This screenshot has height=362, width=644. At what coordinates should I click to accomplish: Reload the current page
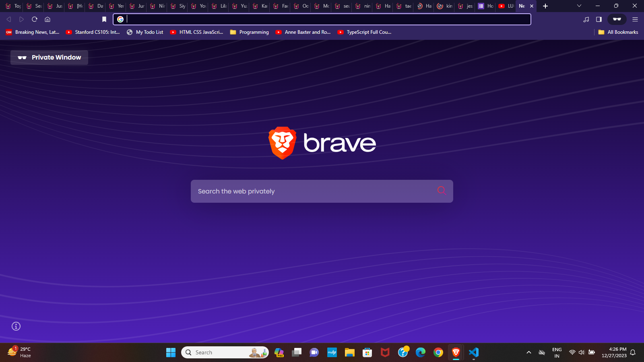(x=35, y=19)
